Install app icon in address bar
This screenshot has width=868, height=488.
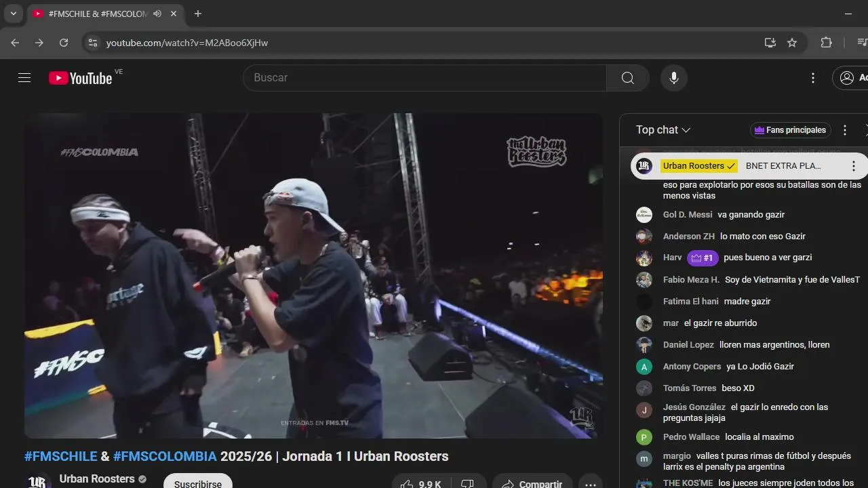[770, 43]
